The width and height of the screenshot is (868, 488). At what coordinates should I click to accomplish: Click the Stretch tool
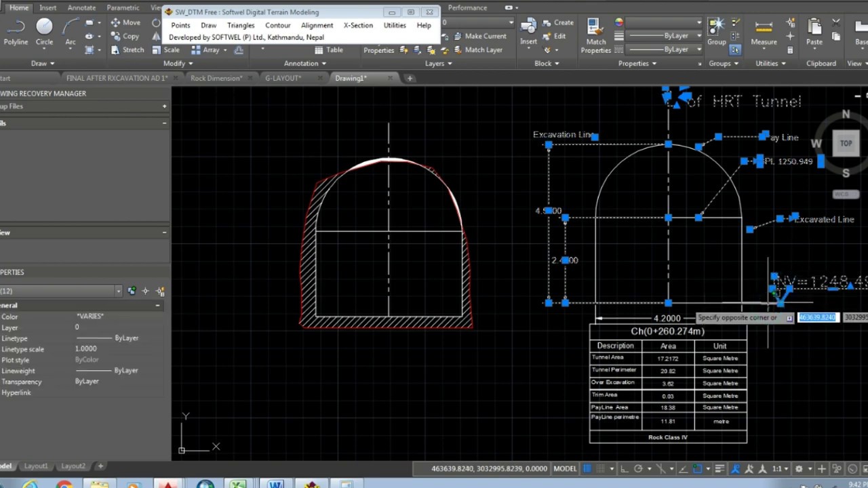[x=127, y=49]
